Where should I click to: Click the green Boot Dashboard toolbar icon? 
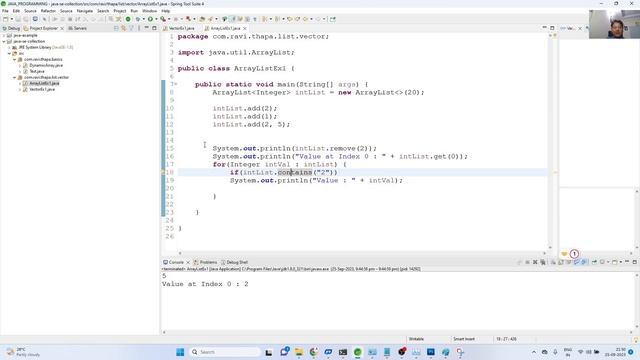coord(128,19)
